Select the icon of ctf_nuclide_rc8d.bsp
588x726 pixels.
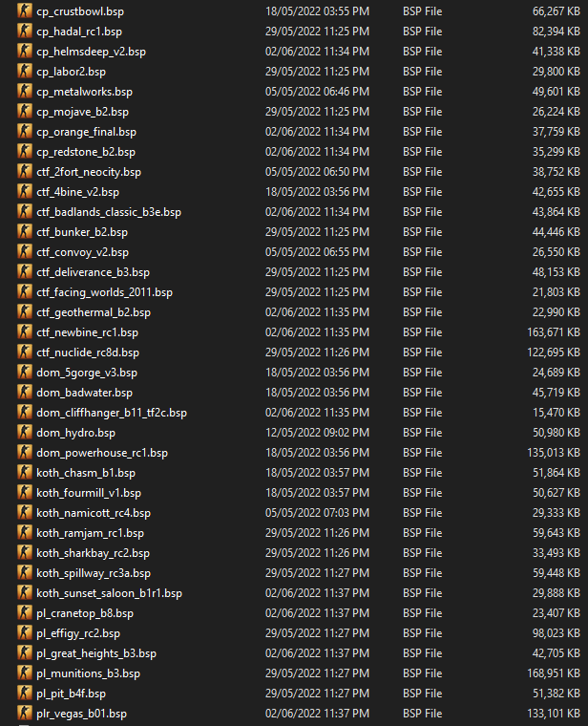(25, 352)
